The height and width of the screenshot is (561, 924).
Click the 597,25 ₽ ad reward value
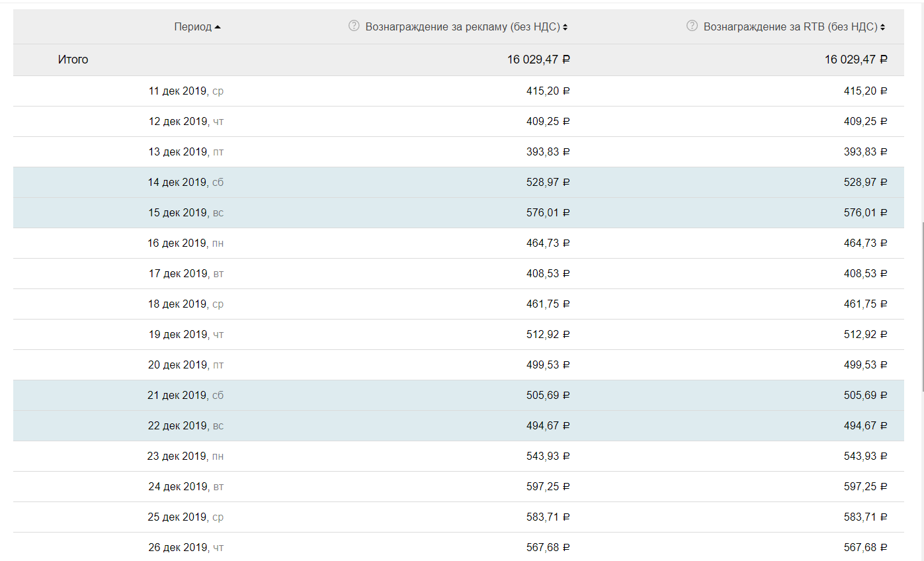point(548,487)
